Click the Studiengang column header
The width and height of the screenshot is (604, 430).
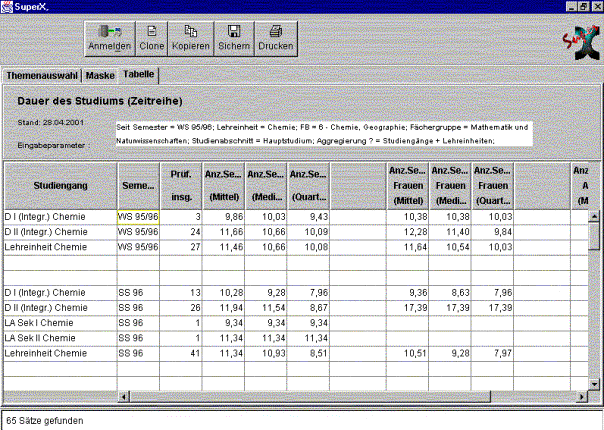click(60, 185)
